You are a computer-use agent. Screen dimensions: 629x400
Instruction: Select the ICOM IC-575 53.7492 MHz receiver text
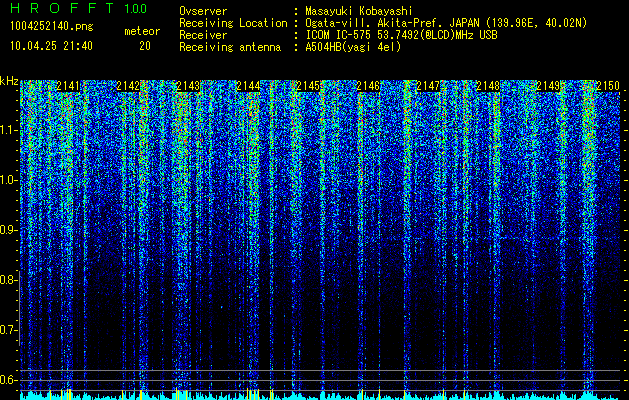[402, 35]
